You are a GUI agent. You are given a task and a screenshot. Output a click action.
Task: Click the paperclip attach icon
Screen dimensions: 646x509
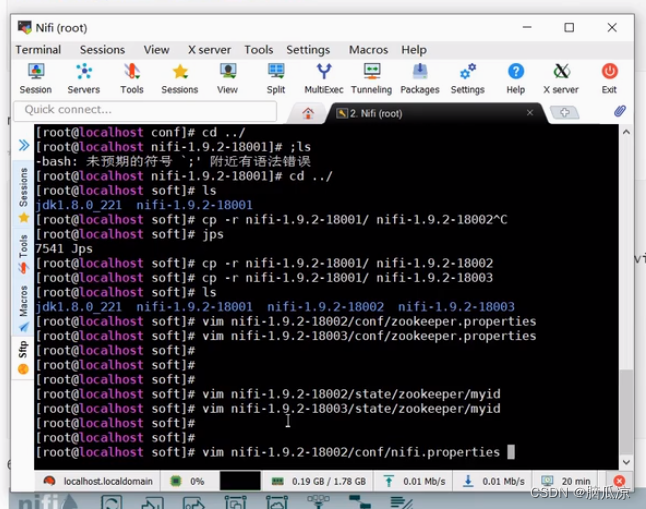(x=620, y=111)
